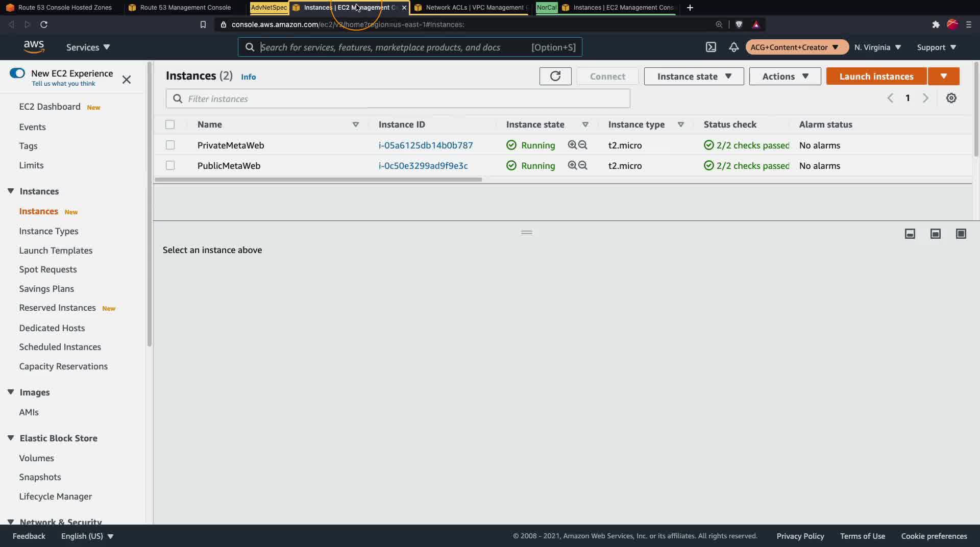Toggle the New EC2 Experience switch
This screenshot has width=980, height=547.
(17, 73)
